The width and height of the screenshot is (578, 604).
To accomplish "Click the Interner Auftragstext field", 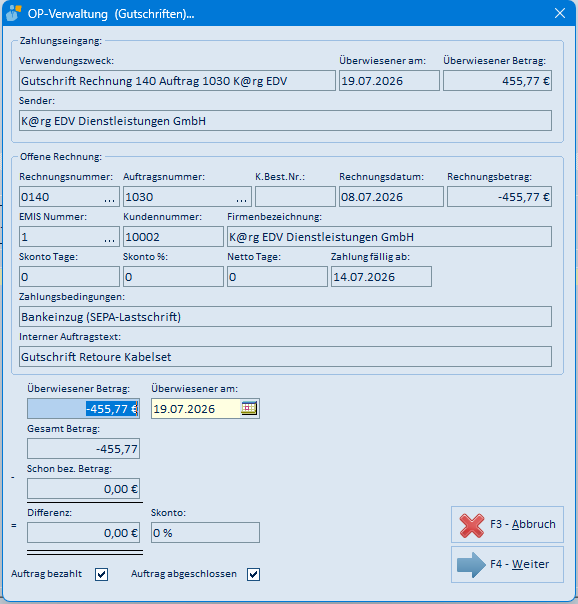I will [285, 357].
